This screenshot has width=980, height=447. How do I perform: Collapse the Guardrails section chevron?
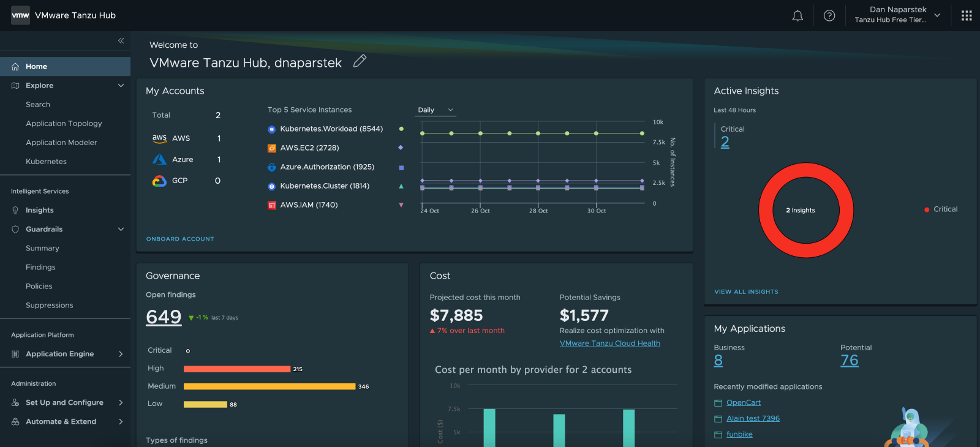pyautogui.click(x=121, y=230)
